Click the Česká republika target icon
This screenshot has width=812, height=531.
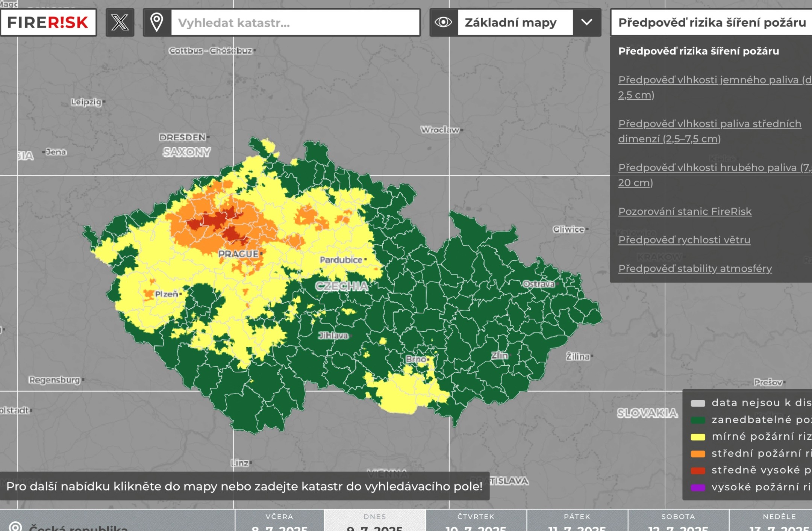(x=15, y=526)
